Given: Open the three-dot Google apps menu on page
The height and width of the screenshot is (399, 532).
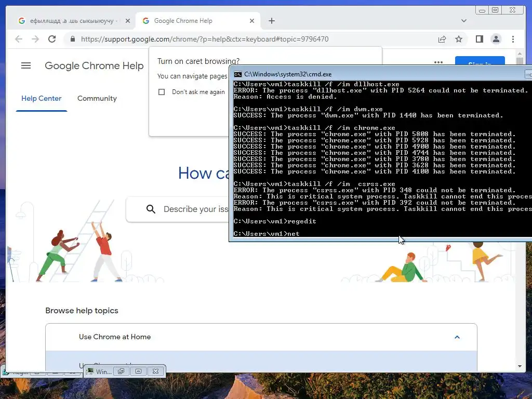Looking at the screenshot, I should [x=438, y=62].
